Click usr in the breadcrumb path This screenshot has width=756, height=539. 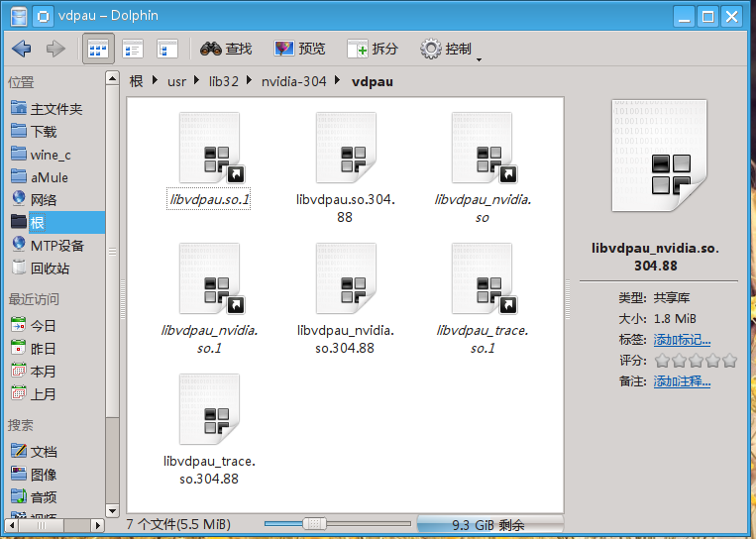coord(176,81)
